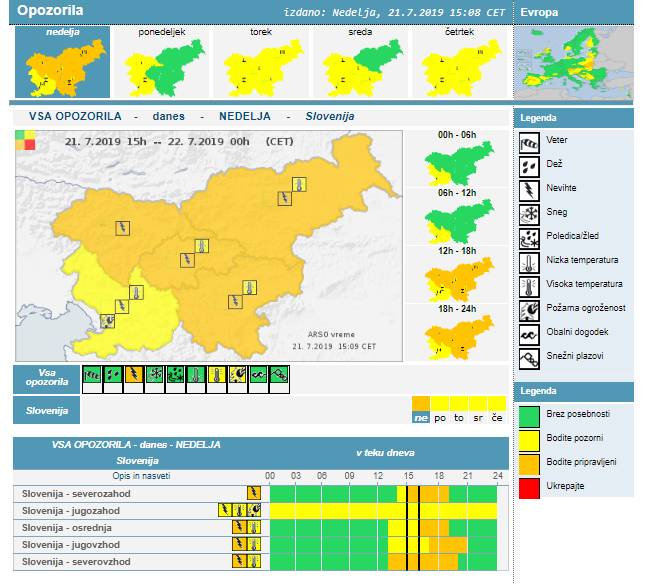Screen dimensions: 646x587
Task: Show the 12h - 18h map thumbnail
Action: [460, 278]
